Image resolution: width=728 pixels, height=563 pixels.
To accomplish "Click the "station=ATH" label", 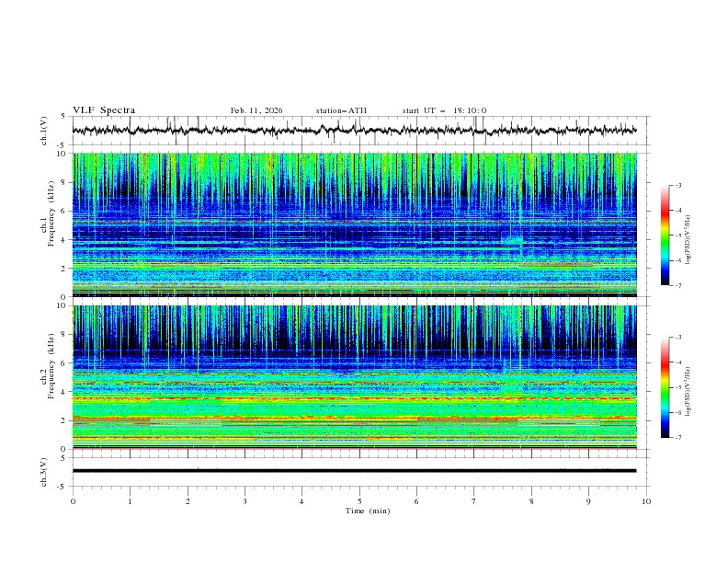I will pyautogui.click(x=341, y=110).
